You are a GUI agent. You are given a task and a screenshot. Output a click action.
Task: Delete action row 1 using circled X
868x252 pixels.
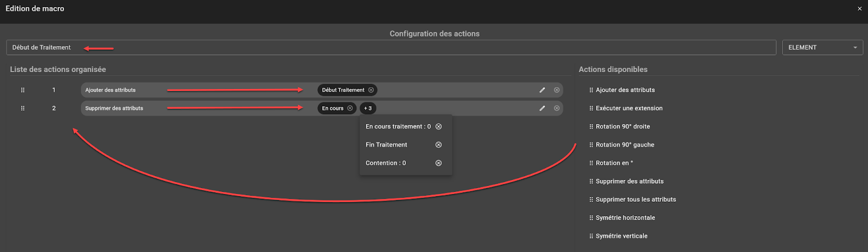tap(557, 90)
